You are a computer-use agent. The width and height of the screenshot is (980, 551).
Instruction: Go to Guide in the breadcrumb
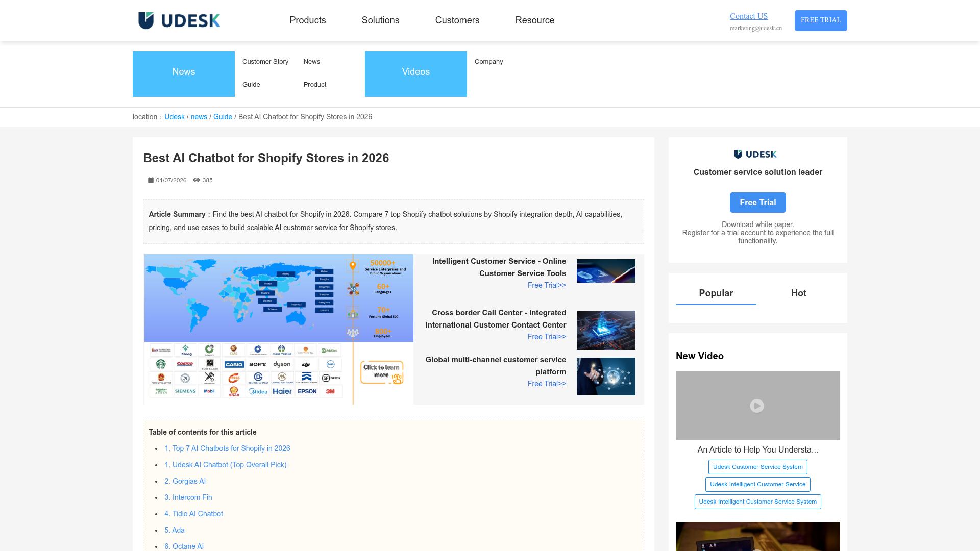[x=223, y=117]
